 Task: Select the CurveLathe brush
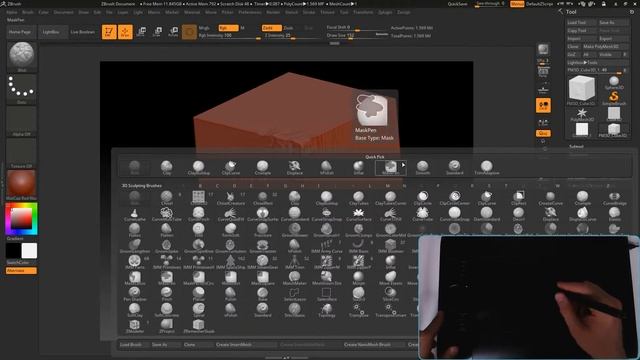click(134, 214)
